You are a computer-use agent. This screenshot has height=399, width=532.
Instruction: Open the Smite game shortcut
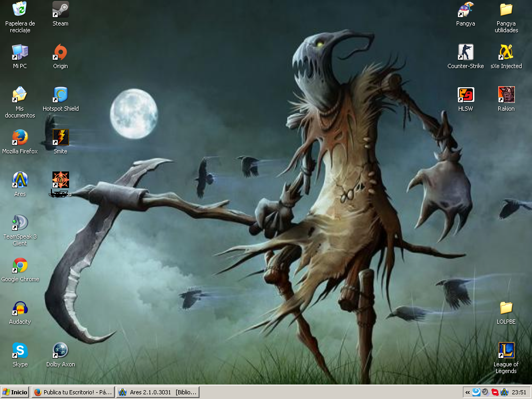61,137
